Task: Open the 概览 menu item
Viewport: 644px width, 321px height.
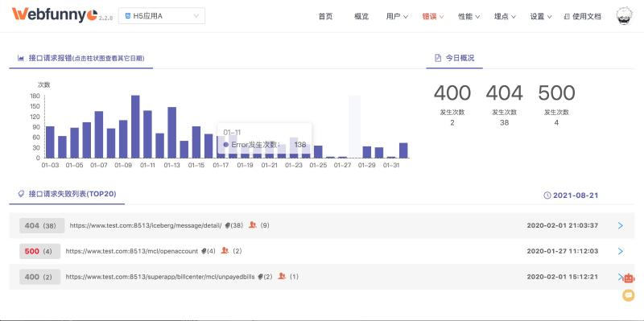Action: click(x=361, y=16)
